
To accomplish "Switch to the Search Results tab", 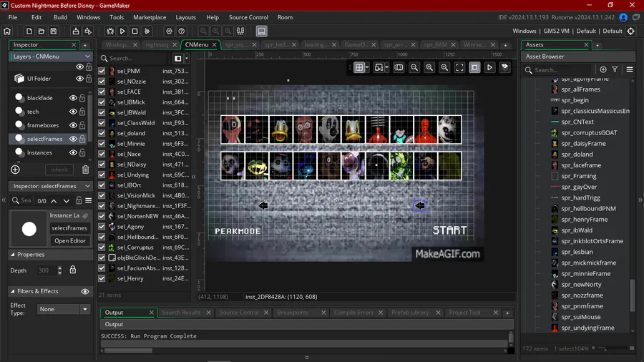I will [181, 313].
